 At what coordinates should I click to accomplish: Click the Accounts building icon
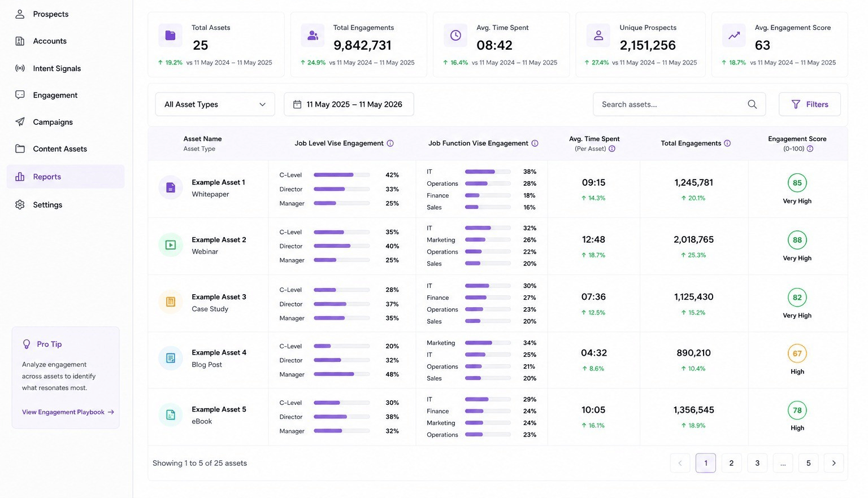pos(20,41)
